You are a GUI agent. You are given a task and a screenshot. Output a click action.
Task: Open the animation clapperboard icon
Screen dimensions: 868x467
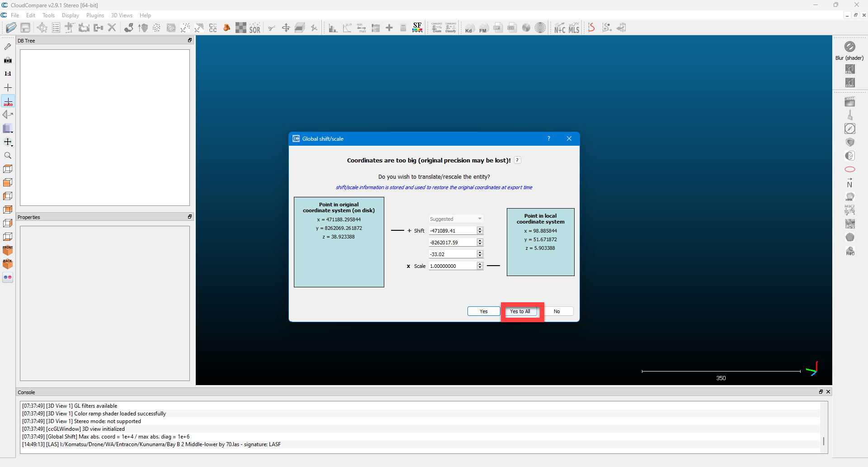pyautogui.click(x=849, y=101)
